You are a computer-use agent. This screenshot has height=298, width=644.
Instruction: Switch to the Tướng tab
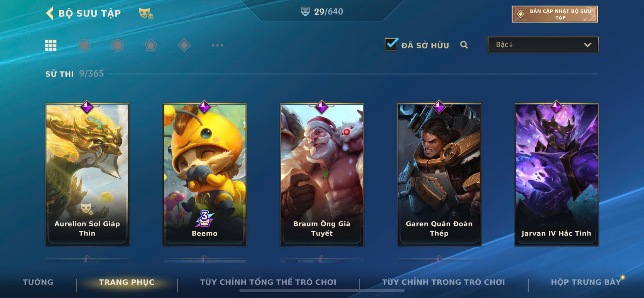coord(38,282)
